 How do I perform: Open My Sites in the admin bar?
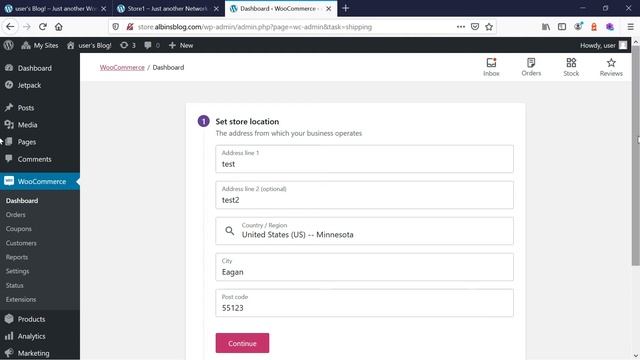pyautogui.click(x=40, y=45)
